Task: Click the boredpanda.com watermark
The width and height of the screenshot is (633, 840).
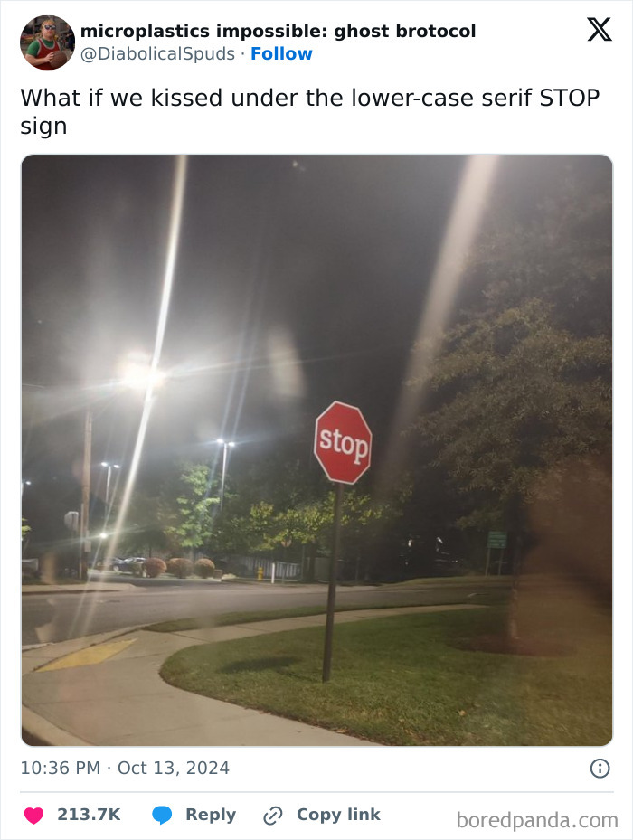Action: tap(537, 820)
